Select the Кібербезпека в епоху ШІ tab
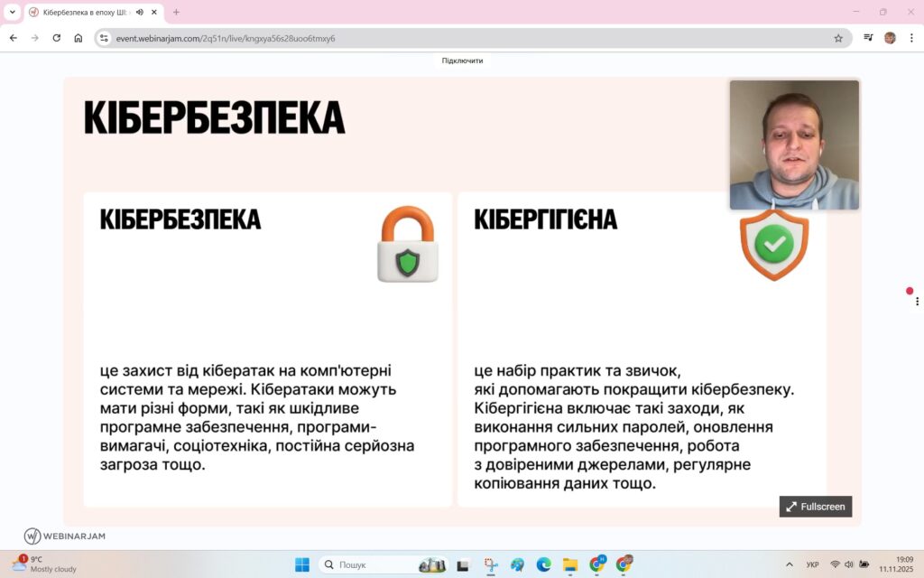Viewport: 924px width, 578px height. pos(81,12)
